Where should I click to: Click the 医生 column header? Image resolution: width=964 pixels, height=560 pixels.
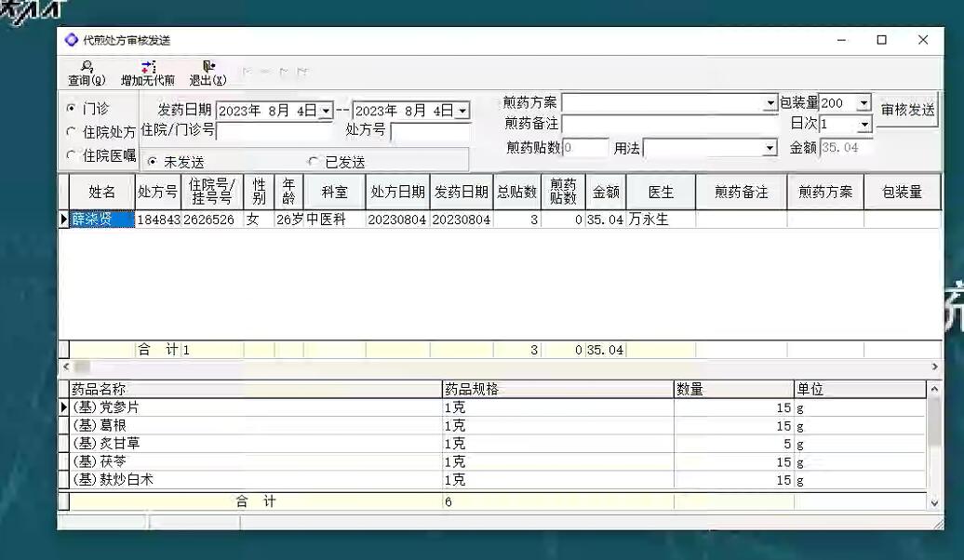(x=661, y=192)
